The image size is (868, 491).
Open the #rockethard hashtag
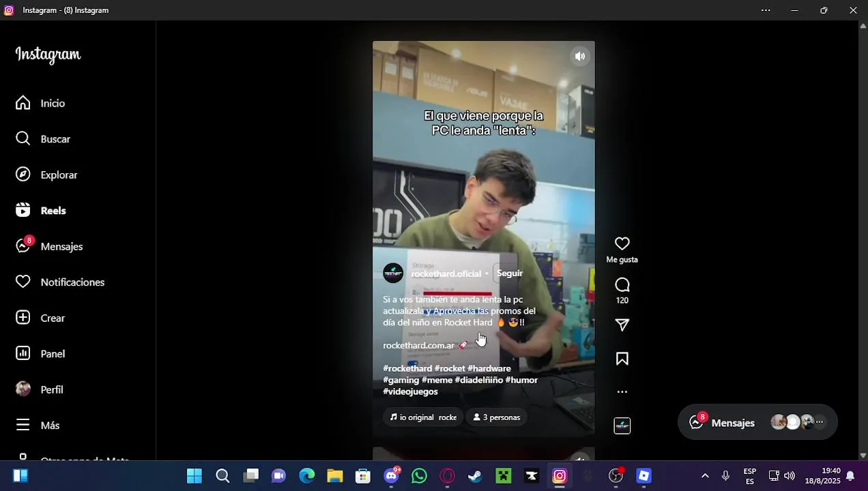tap(407, 368)
